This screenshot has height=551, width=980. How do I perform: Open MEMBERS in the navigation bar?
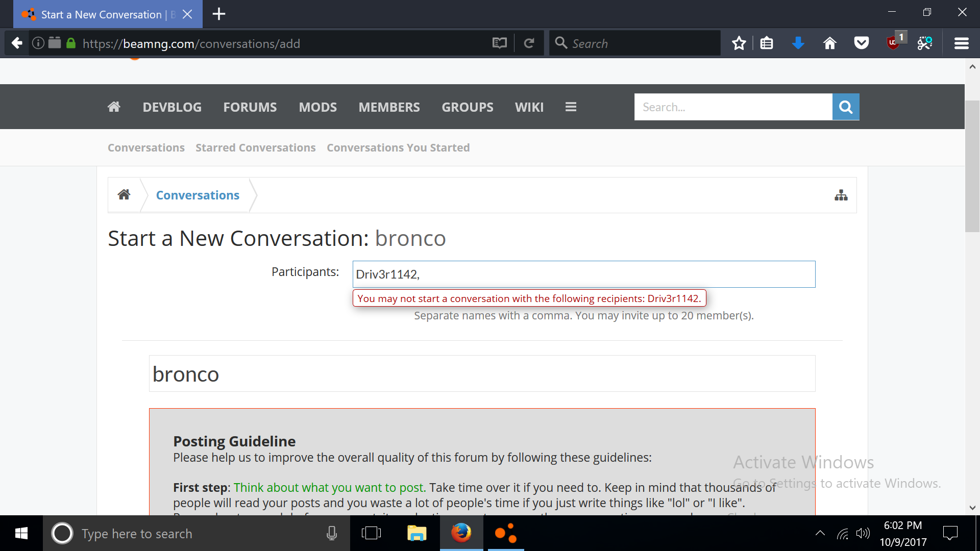(x=389, y=107)
